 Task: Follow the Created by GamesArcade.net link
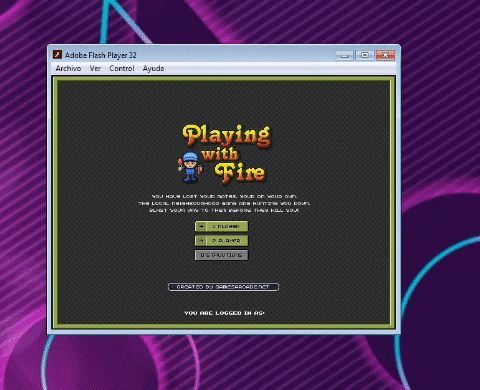click(223, 287)
